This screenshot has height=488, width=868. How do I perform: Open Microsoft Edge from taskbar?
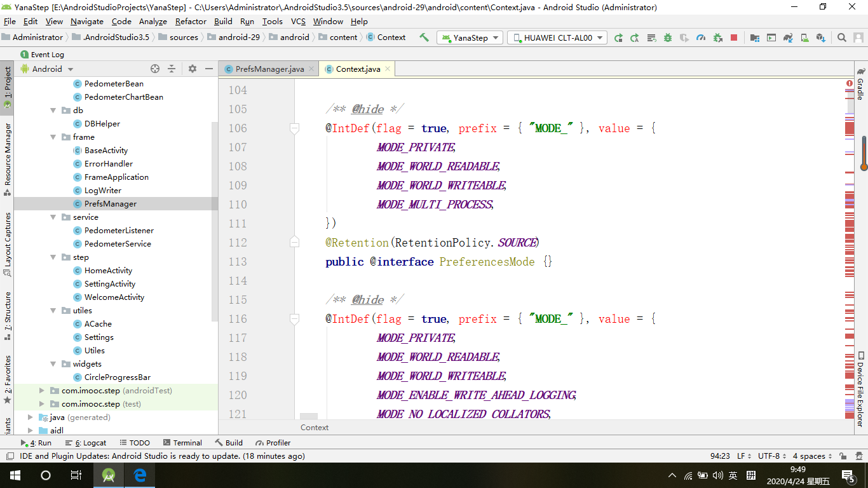coord(140,475)
